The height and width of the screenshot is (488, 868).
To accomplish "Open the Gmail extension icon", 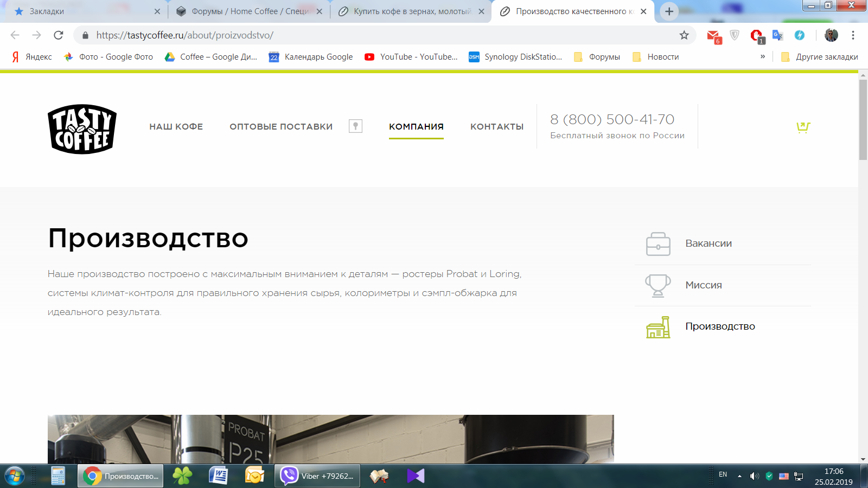I will pyautogui.click(x=714, y=36).
